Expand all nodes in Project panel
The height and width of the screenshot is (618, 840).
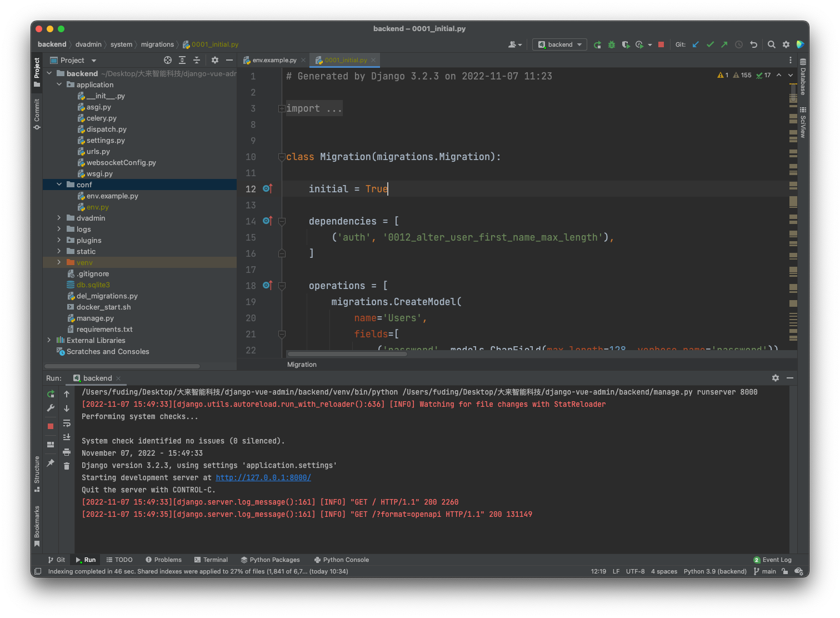tap(182, 60)
